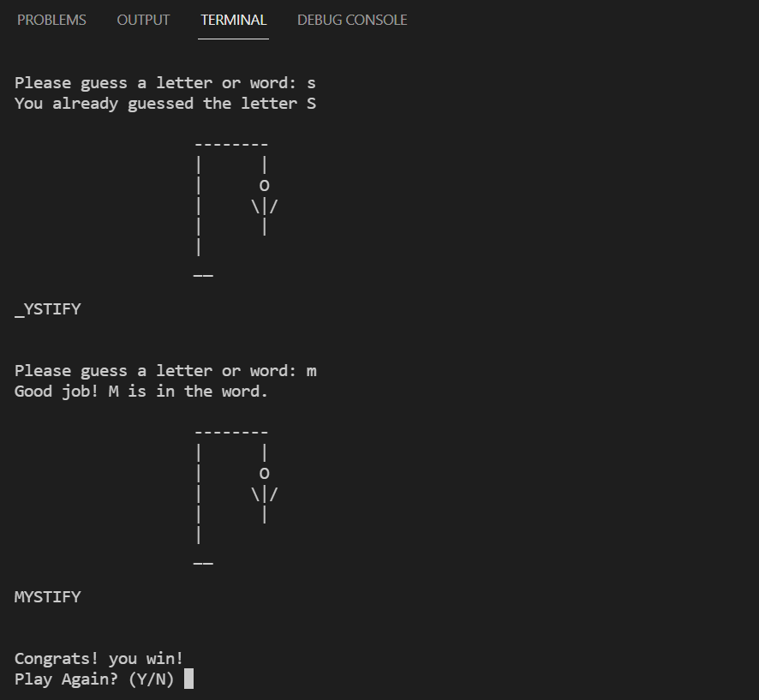Screen dimensions: 759x700
Task: Click the partial word _YSTIFY
Action: (48, 309)
